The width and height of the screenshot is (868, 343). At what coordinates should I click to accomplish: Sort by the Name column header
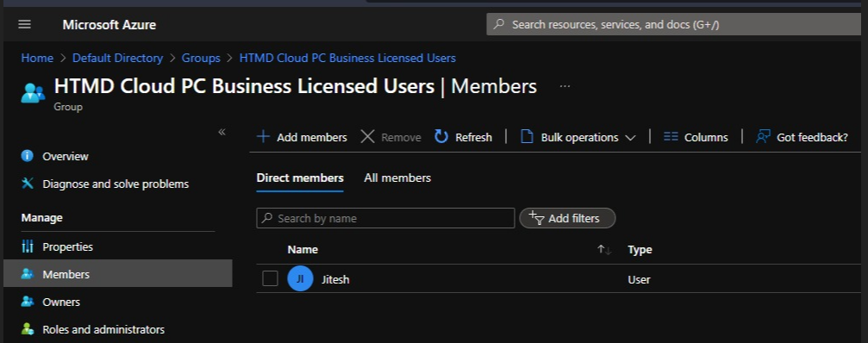303,250
